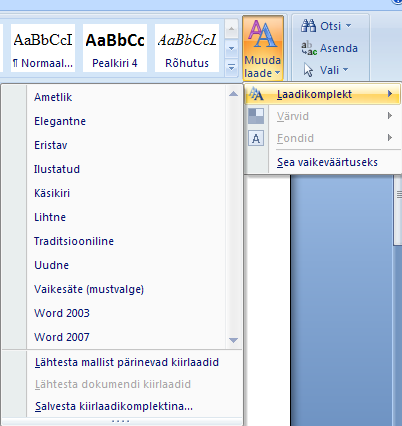This screenshot has height=426, width=402.
Task: Open the Vali dropdown arrow
Action: coord(345,70)
